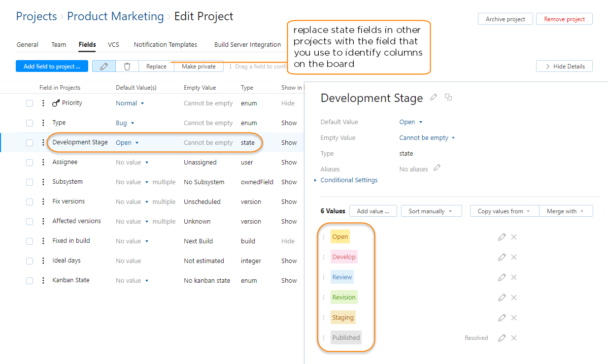
Task: Open the three-dot menu on the Priority field
Action: [43, 103]
